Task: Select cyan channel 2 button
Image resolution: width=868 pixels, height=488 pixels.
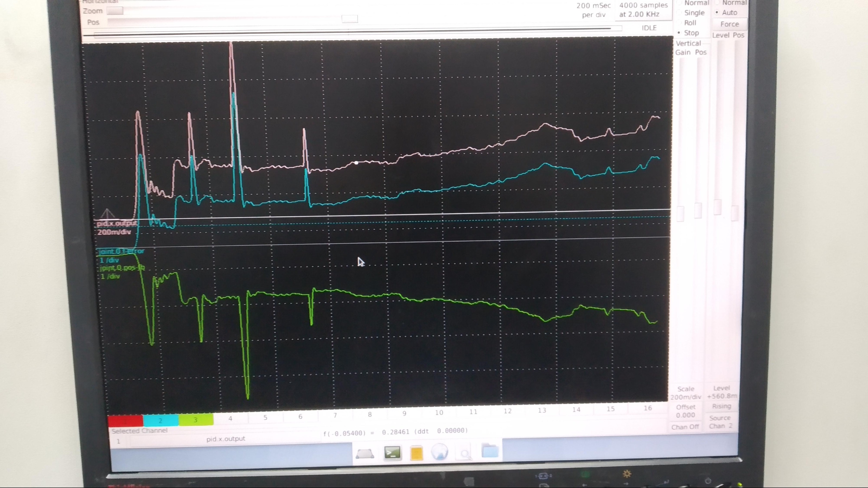Action: point(160,420)
